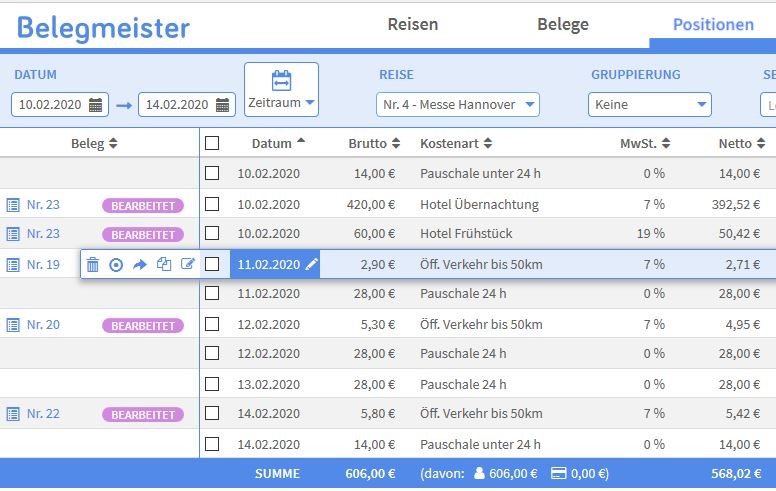Click pencil icon next to date 11.02.2020
The image size is (776, 491).
pos(312,265)
